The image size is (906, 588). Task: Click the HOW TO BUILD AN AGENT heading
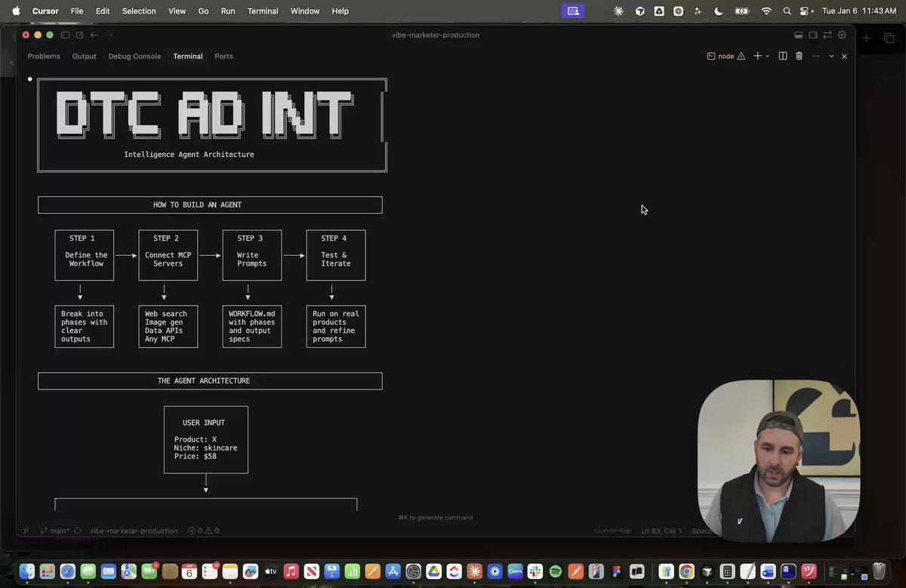pos(197,205)
